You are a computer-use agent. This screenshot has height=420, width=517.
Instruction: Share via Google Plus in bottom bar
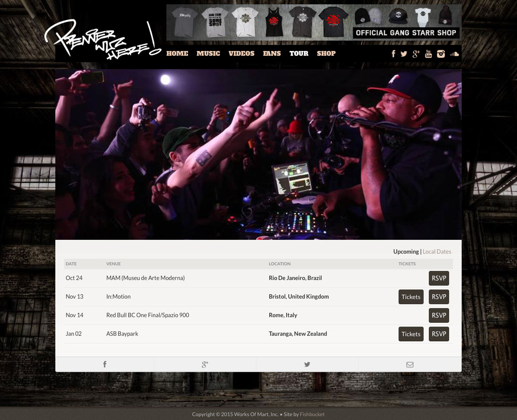point(205,364)
